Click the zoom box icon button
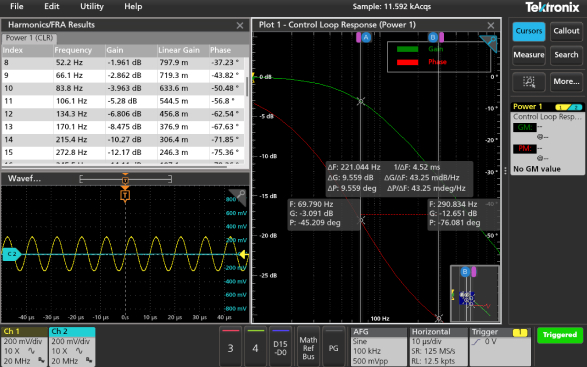Image resolution: width=587 pixels, height=367 pixels. click(529, 82)
